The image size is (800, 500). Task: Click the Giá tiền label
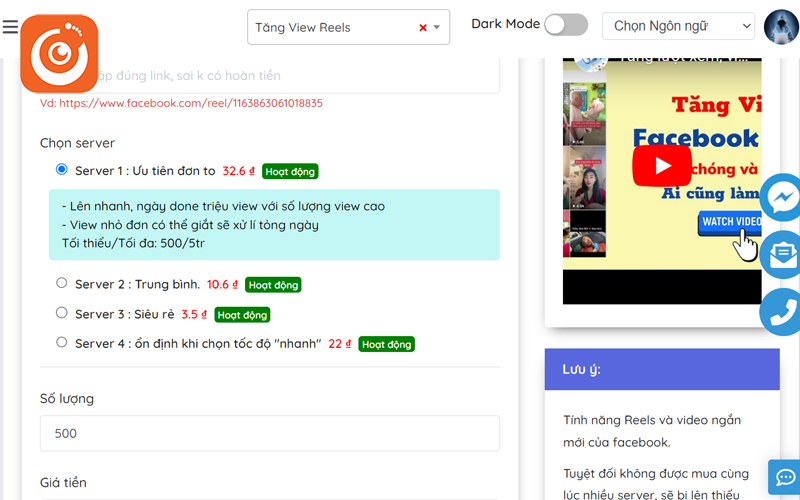(63, 482)
